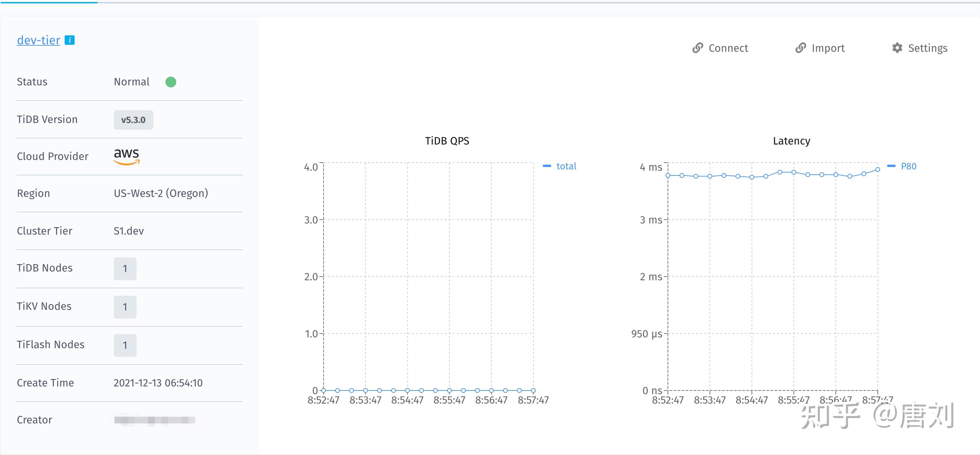Click the AWS cloud provider logo
The width and height of the screenshot is (980, 455).
(127, 156)
